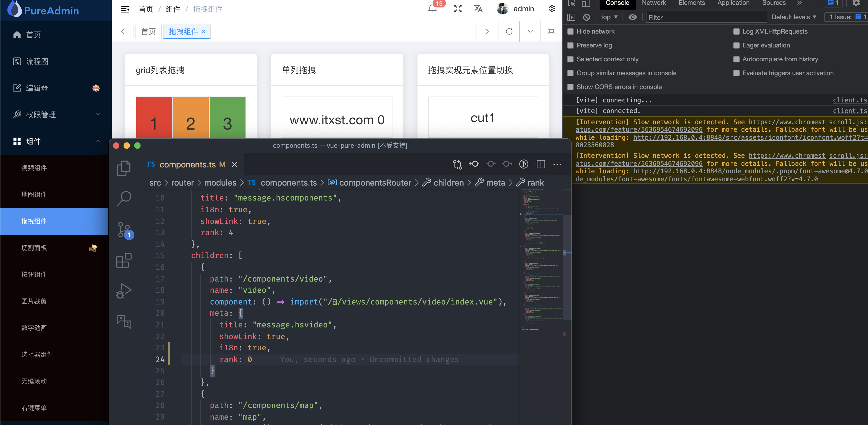The width and height of the screenshot is (868, 425).
Task: Open the git compare changes icon in editor toolbar
Action: click(x=457, y=164)
